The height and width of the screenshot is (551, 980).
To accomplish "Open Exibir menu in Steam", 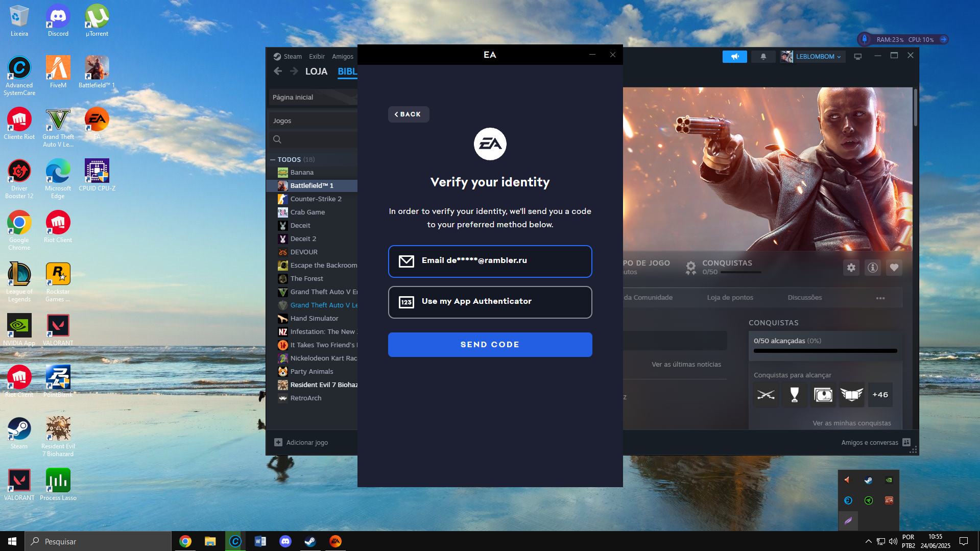I will (317, 57).
